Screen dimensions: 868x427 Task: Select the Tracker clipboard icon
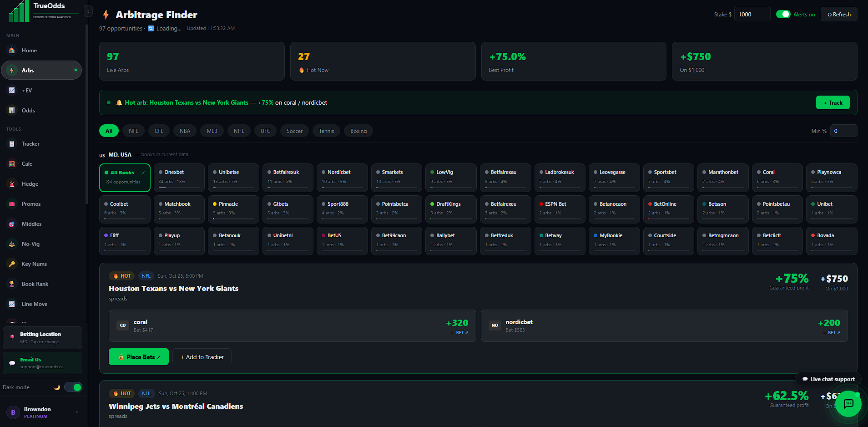tap(12, 144)
